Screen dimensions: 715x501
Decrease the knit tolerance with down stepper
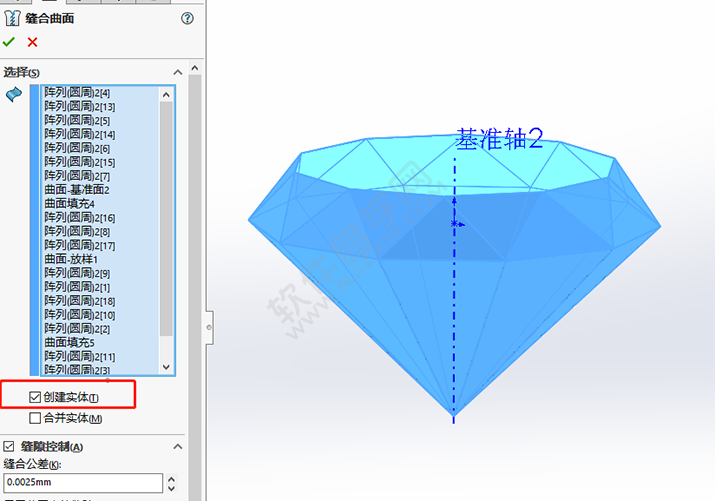[171, 488]
